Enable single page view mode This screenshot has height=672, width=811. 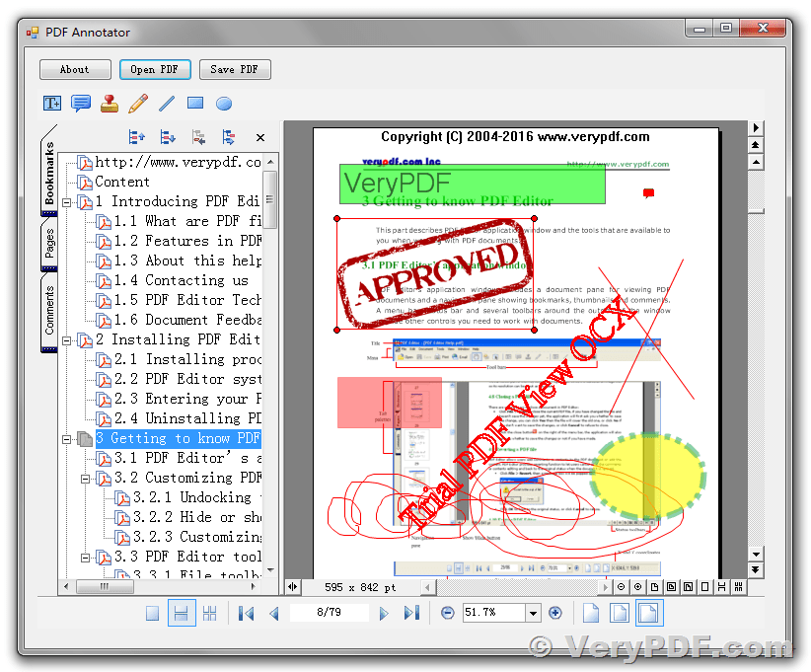coord(152,613)
